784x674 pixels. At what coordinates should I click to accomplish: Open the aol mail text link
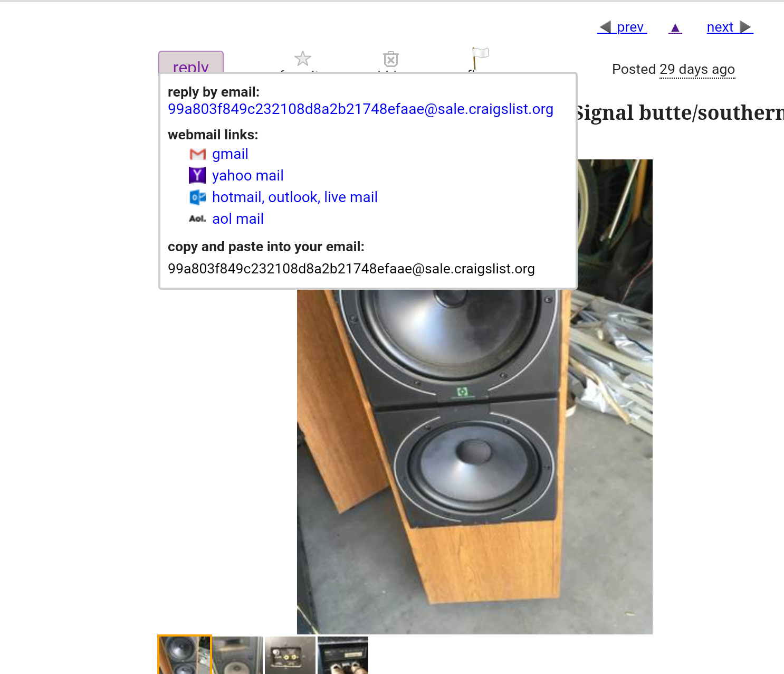pyautogui.click(x=237, y=219)
